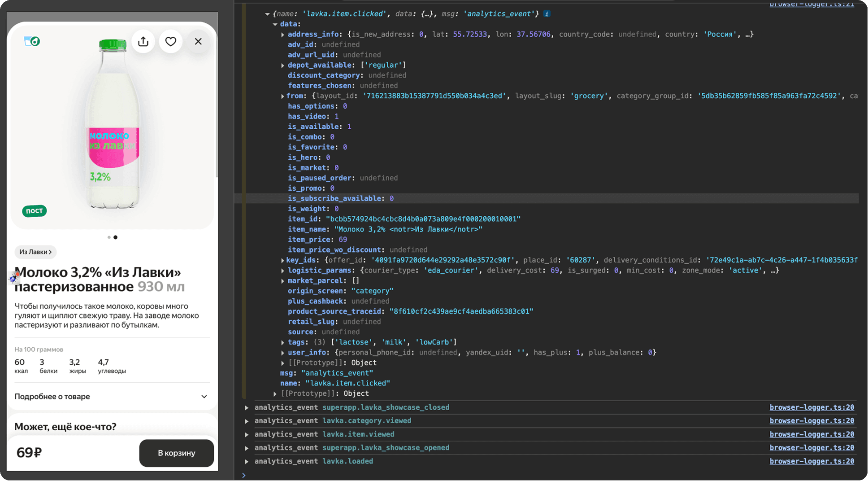Expand [[Prototype]] under data object

point(282,363)
